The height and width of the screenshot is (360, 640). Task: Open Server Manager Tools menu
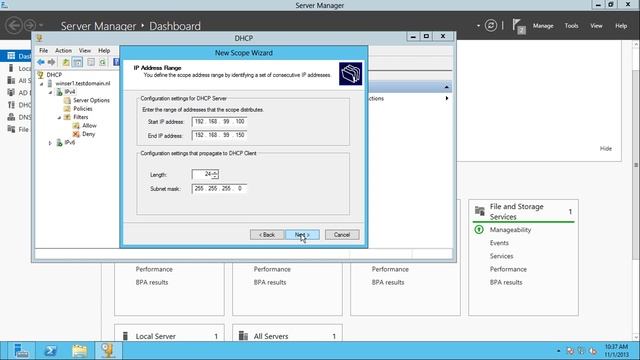click(x=571, y=26)
